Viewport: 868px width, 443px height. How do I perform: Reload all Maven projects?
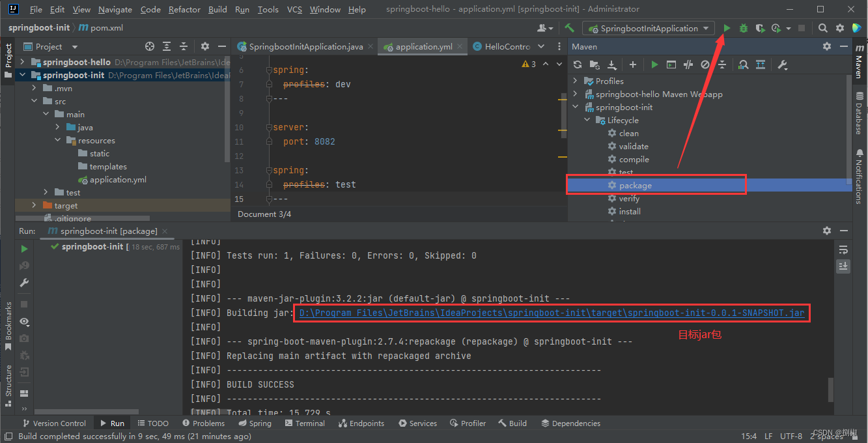(577, 64)
